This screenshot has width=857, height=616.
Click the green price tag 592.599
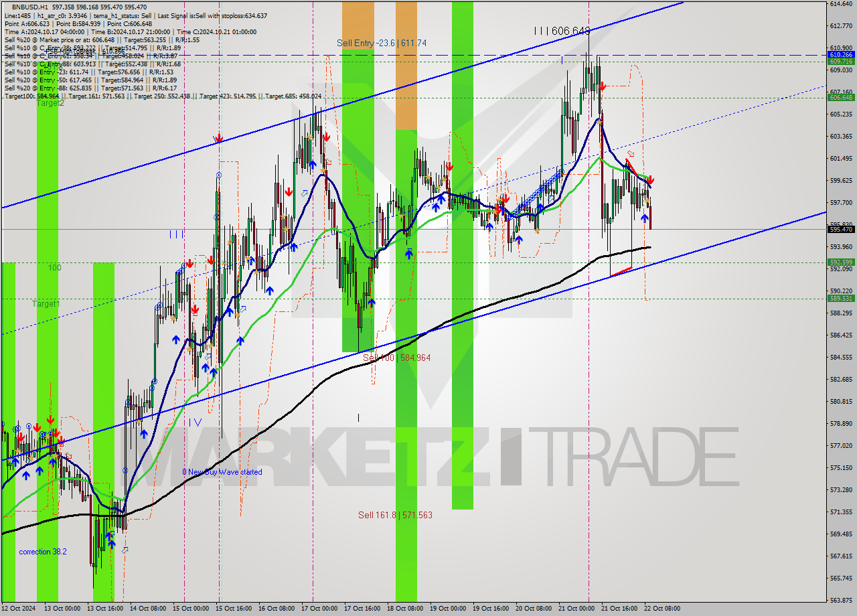841,262
